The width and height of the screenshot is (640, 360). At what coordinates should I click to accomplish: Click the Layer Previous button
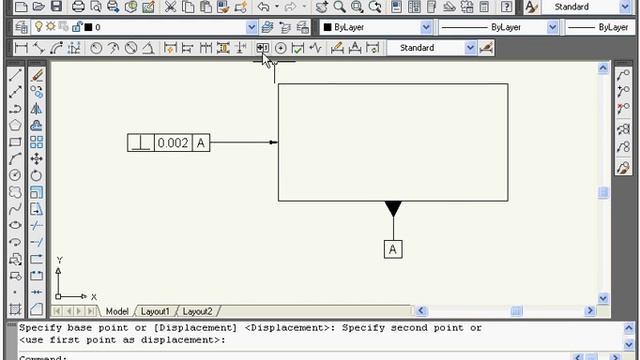(284, 27)
